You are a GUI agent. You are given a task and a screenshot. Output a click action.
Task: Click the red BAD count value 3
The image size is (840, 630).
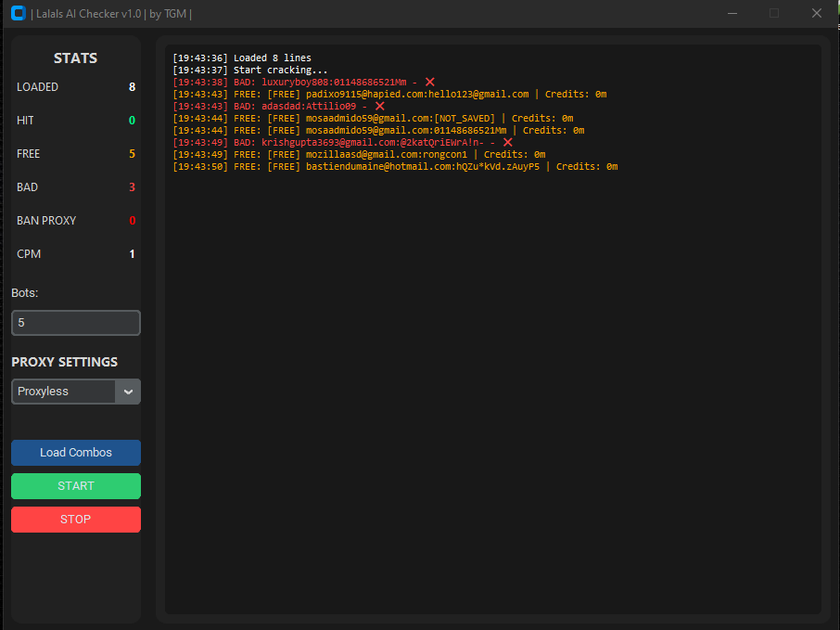(x=133, y=187)
